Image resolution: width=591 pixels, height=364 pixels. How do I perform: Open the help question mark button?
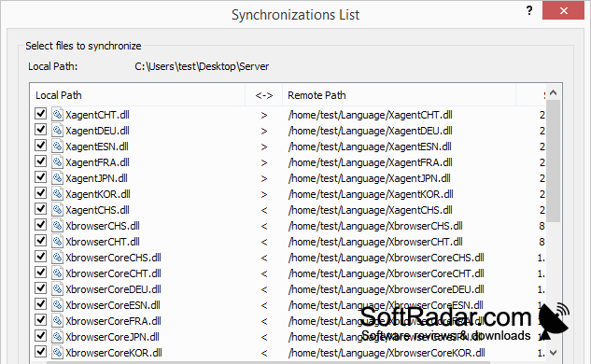[529, 10]
